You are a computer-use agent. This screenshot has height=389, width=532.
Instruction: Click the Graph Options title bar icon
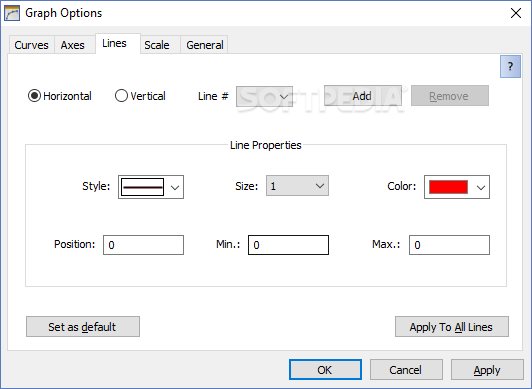coord(12,13)
